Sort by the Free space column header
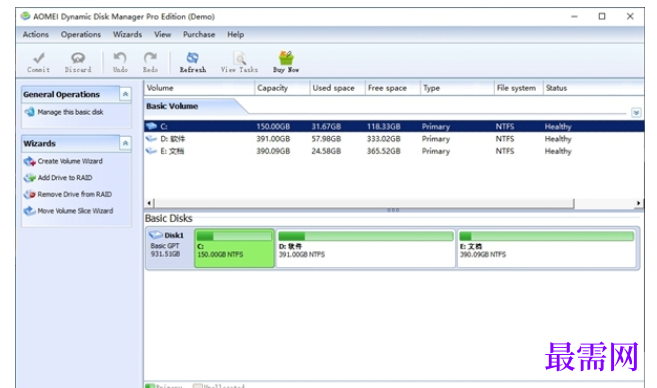The width and height of the screenshot is (657, 388). click(393, 88)
